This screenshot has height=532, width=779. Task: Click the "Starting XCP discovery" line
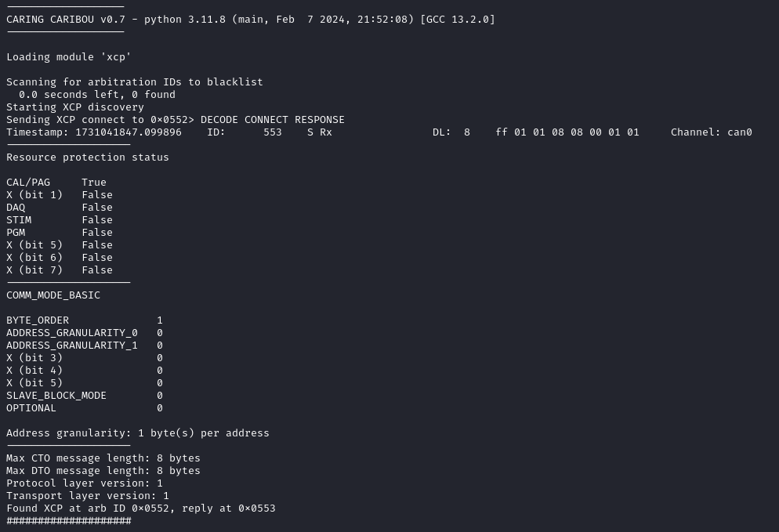click(x=75, y=107)
